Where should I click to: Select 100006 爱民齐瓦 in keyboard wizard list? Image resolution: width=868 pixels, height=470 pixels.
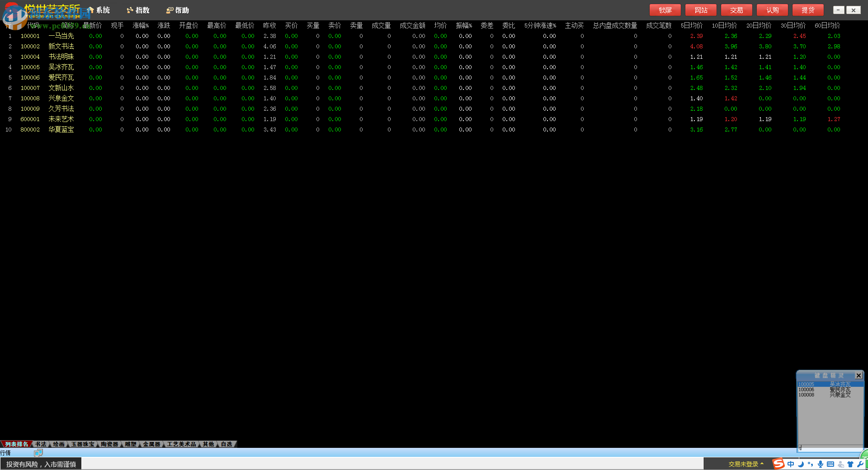(x=830, y=390)
